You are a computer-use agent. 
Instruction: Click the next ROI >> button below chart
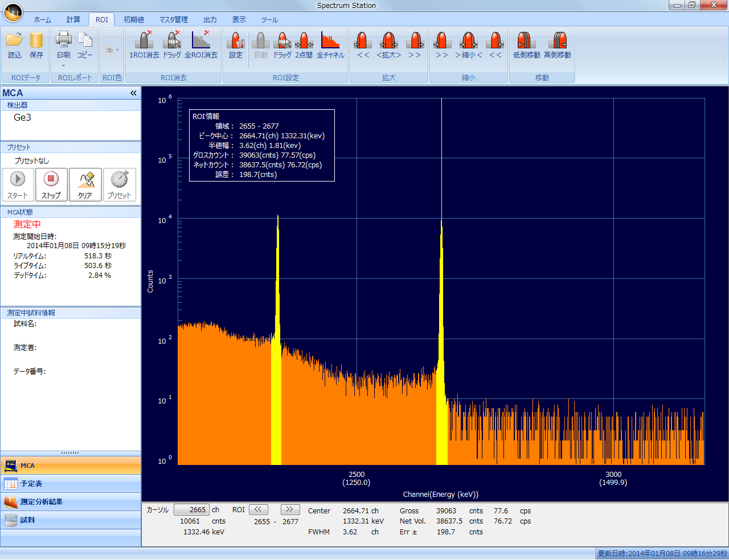point(289,509)
